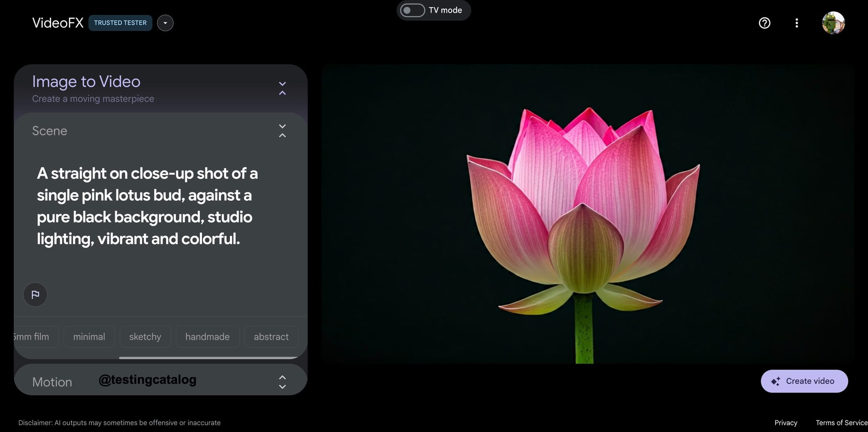Open the Terms of Service link
The width and height of the screenshot is (868, 432).
coord(841,422)
